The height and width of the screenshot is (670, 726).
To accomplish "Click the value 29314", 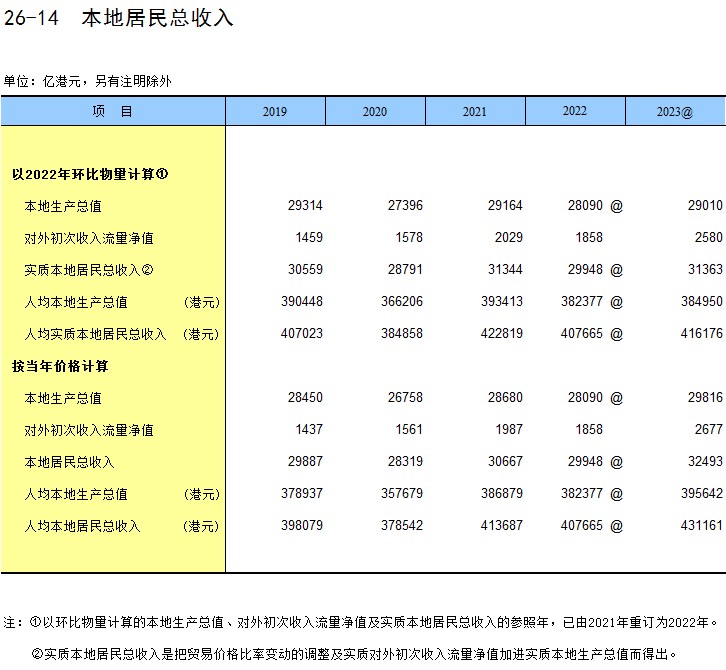I will click(x=305, y=206).
